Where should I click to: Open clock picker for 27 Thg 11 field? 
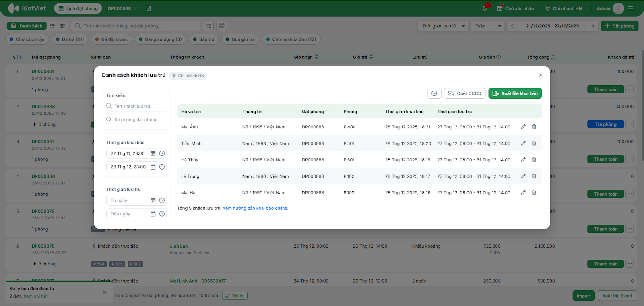[x=162, y=153]
